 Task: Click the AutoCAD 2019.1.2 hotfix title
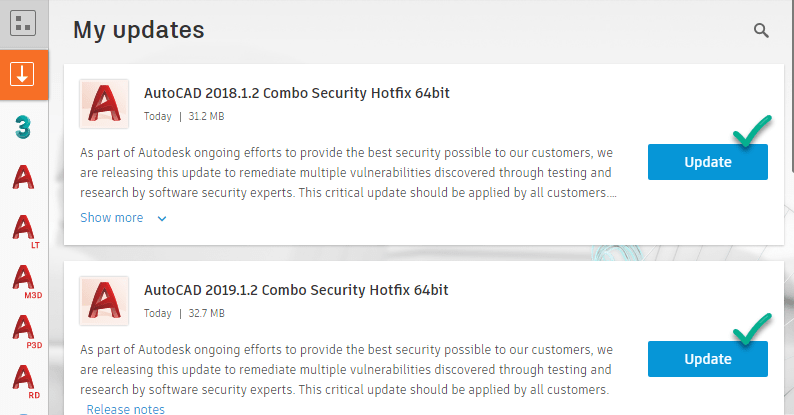pyautogui.click(x=296, y=290)
